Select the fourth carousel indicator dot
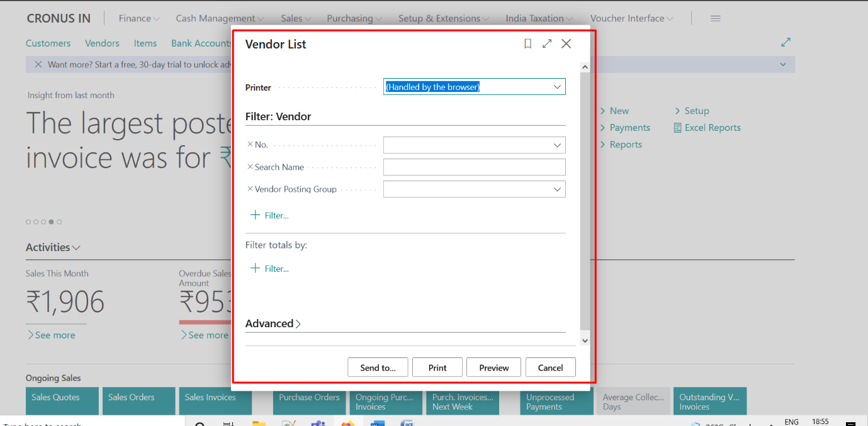The width and height of the screenshot is (868, 426). point(51,221)
